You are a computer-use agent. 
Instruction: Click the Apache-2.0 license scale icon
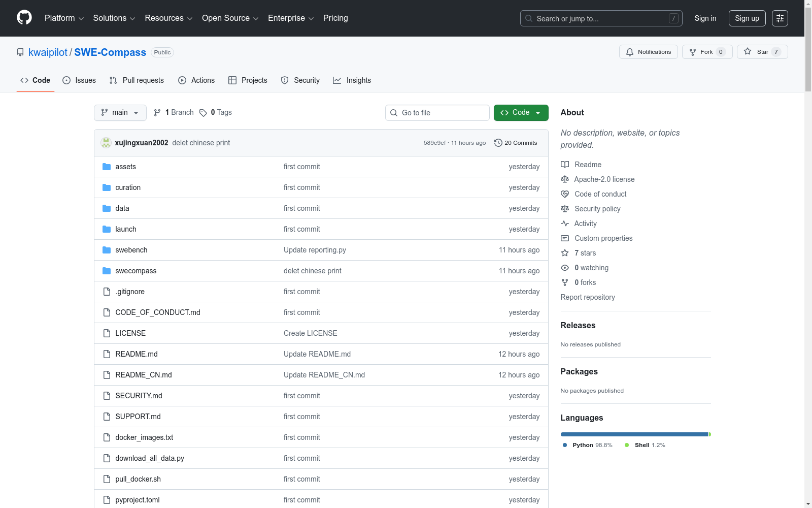(x=565, y=179)
